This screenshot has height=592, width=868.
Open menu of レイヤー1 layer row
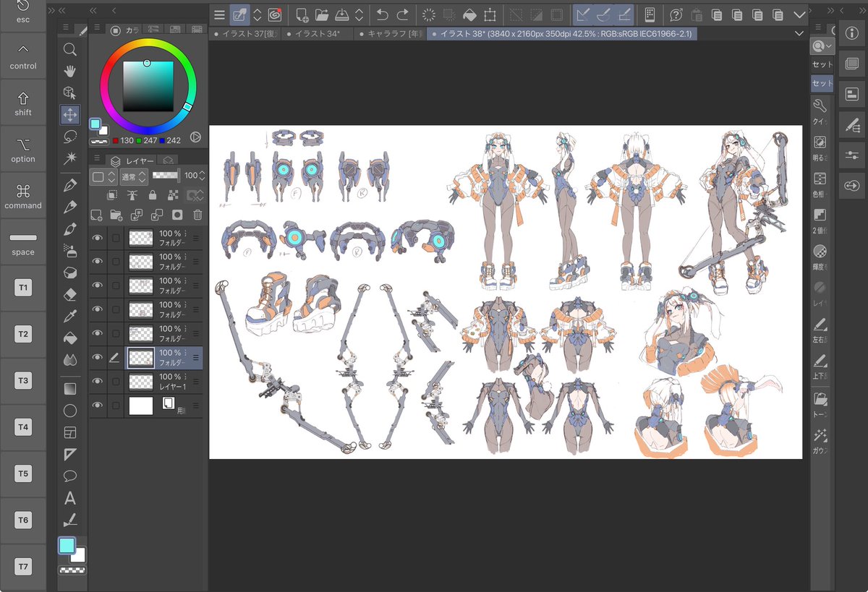click(195, 382)
